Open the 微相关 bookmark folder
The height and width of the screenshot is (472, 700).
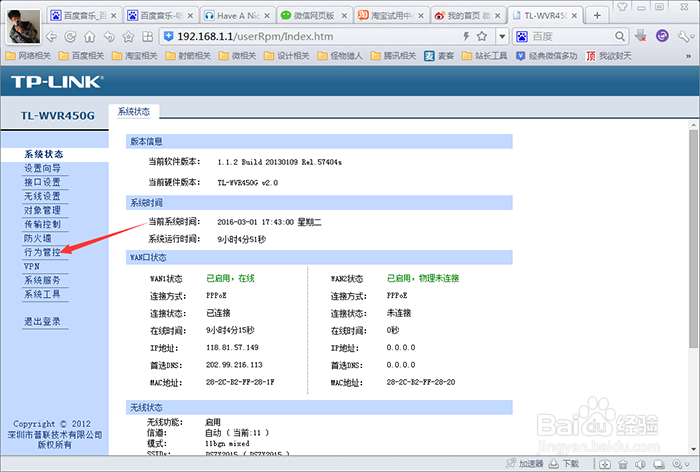[x=237, y=56]
